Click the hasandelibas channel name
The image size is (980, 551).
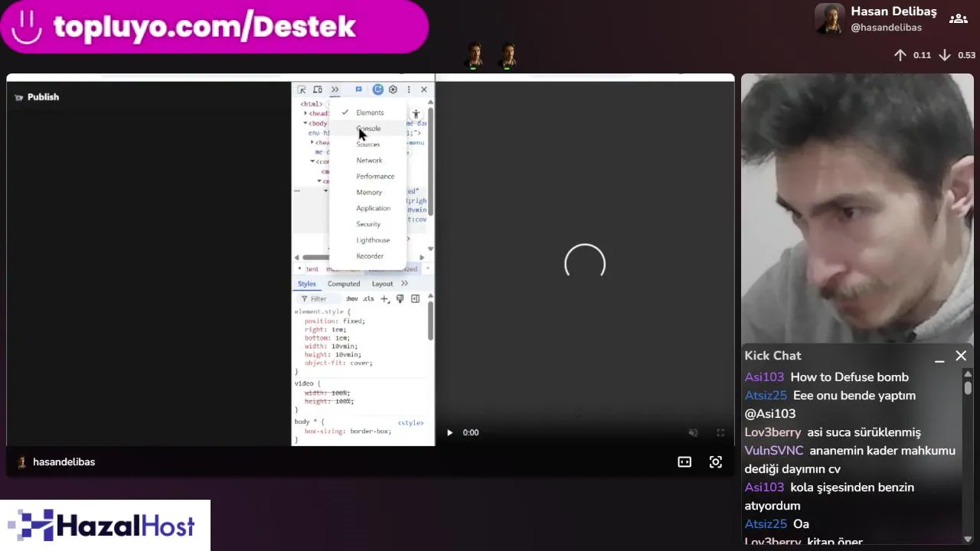pyautogui.click(x=64, y=462)
